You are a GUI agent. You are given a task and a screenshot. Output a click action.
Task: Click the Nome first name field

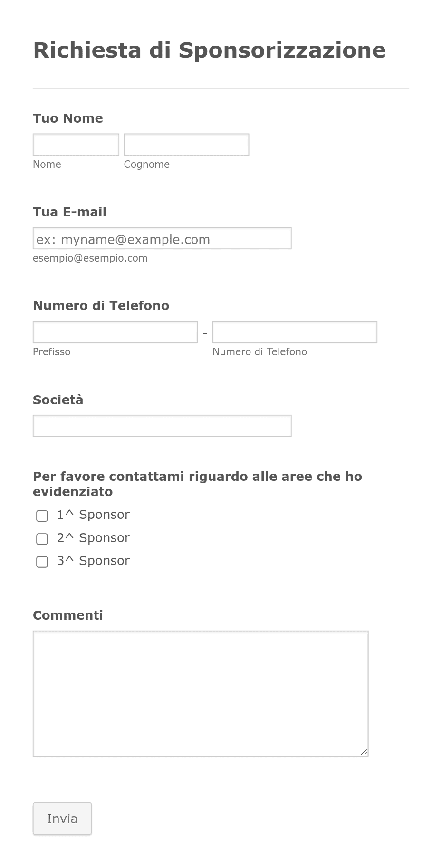point(76,145)
